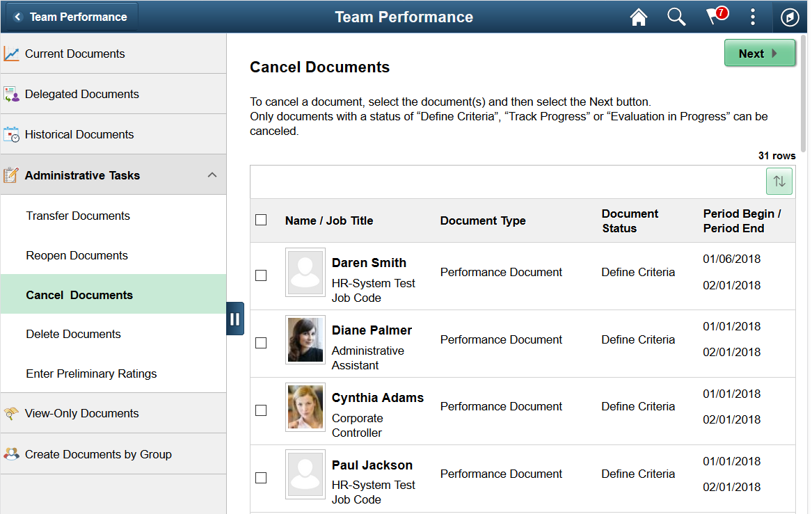Select Reopen Documents task
The width and height of the screenshot is (812, 514).
(113, 256)
